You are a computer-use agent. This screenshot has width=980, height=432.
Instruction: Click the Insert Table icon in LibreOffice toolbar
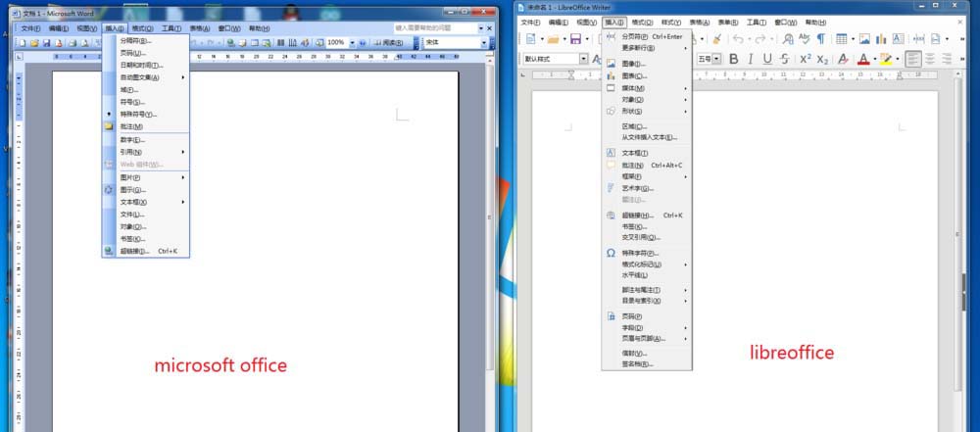841,39
